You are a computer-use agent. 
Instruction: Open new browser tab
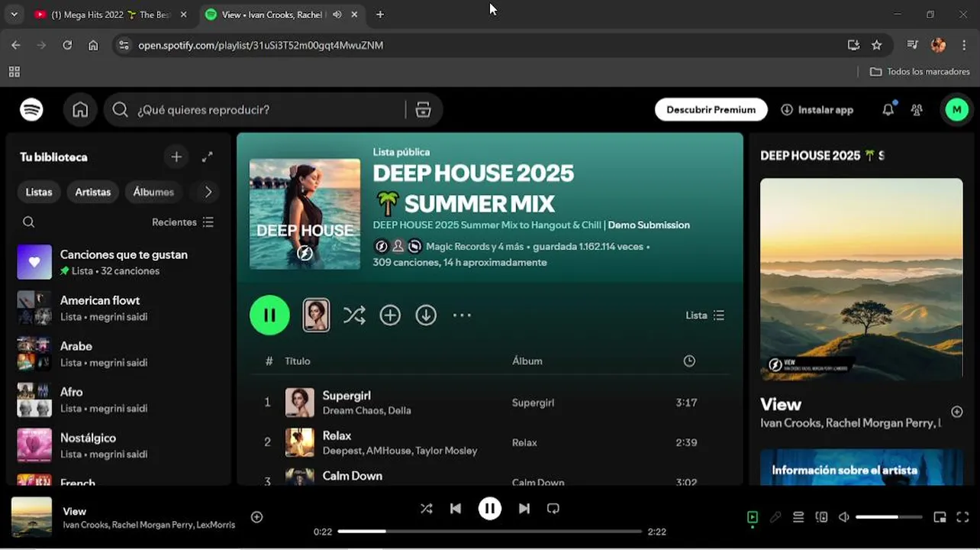point(380,15)
